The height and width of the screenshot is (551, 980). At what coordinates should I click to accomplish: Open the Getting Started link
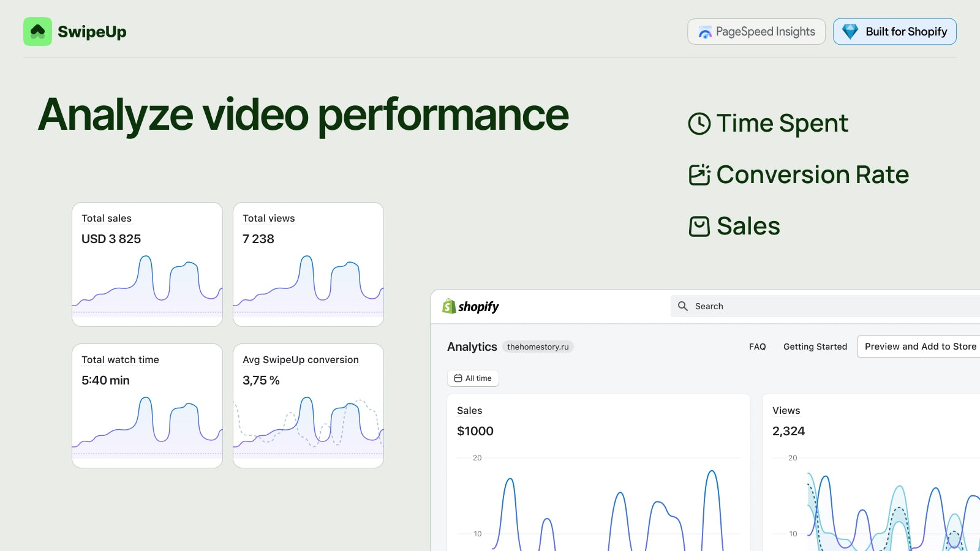click(815, 347)
